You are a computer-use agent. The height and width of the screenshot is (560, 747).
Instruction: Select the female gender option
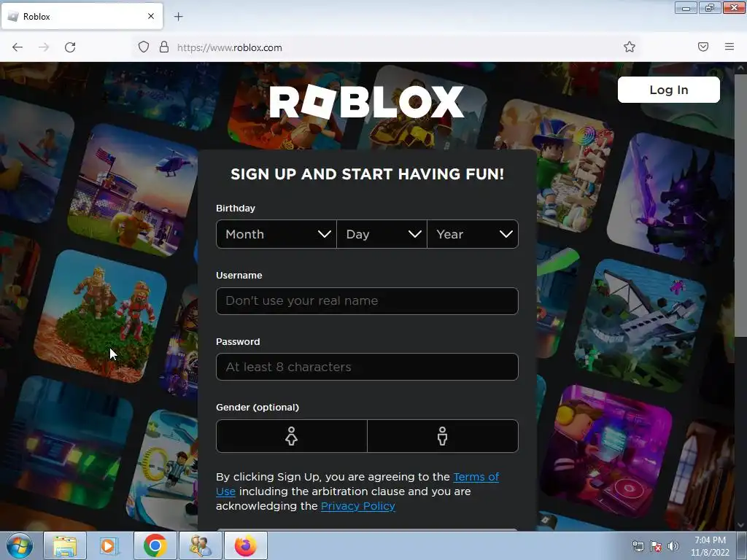tap(292, 436)
